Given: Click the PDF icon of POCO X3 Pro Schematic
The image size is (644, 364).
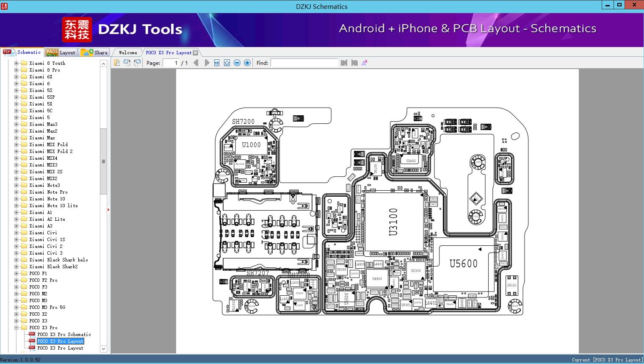Looking at the screenshot, I should pyautogui.click(x=32, y=334).
